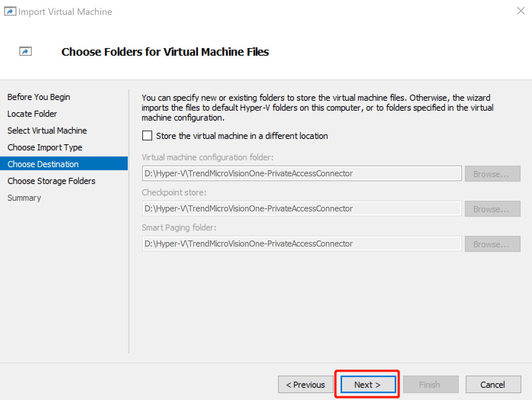The height and width of the screenshot is (400, 532).
Task: Open the 'Select Virtual Machine' step
Action: [47, 130]
